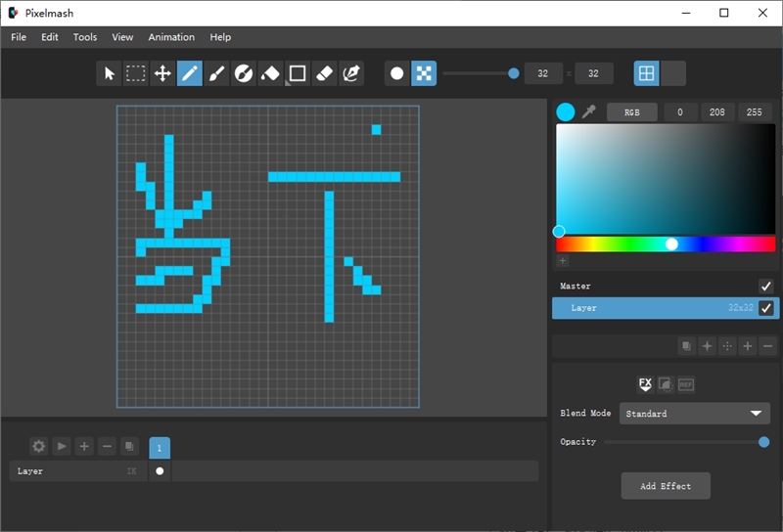The width and height of the screenshot is (783, 532).
Task: Expand the plus under the hue bar
Action: pyautogui.click(x=562, y=260)
